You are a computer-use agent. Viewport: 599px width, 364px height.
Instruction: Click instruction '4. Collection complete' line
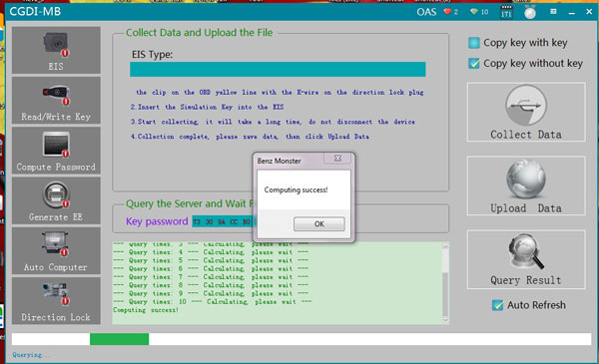click(x=250, y=137)
